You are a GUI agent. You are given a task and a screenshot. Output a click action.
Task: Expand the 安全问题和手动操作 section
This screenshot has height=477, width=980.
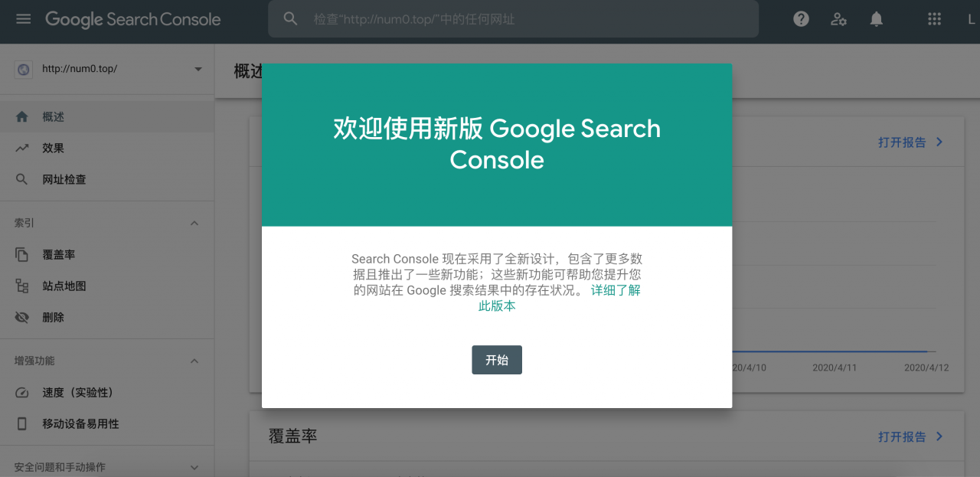tap(194, 466)
